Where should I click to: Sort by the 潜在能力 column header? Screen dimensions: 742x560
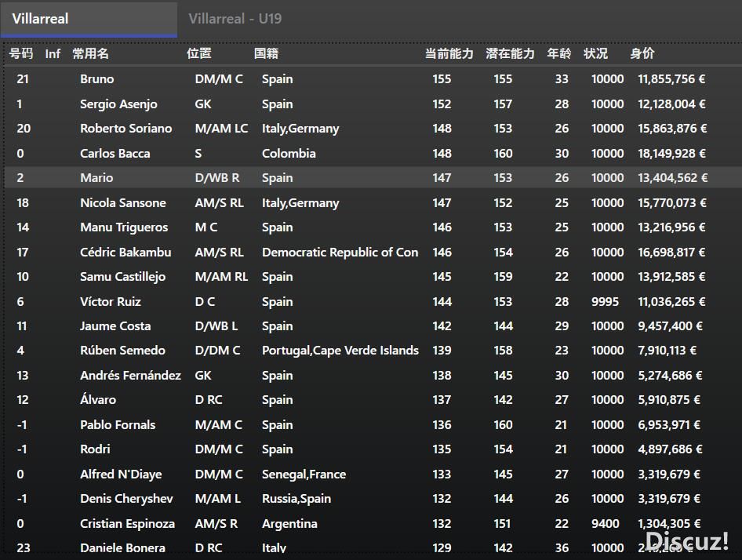pyautogui.click(x=510, y=53)
